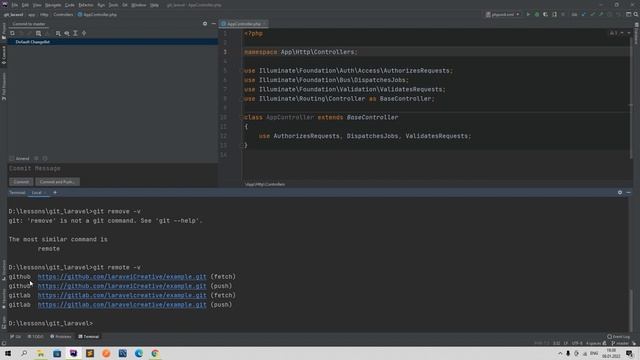Screen dimensions: 640x360
Task: Open the Refactor menu
Action: click(x=86, y=5)
